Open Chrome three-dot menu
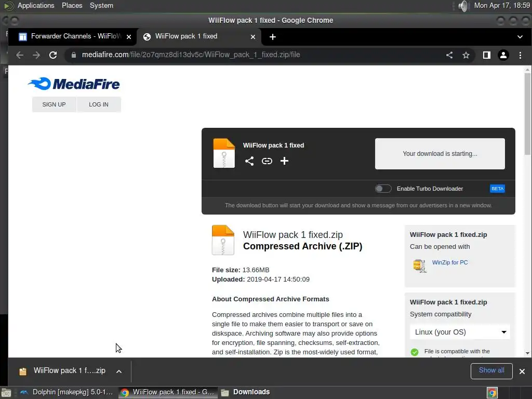532x399 pixels. (520, 55)
